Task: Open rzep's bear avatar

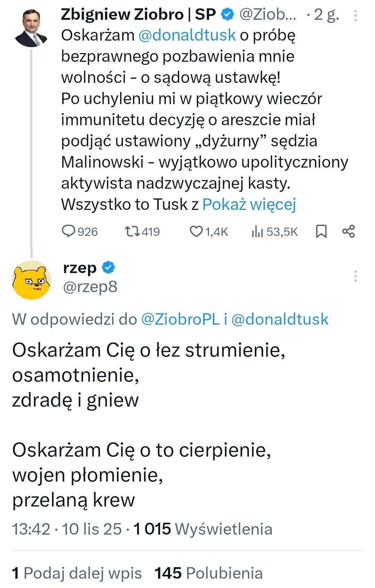Action: 31,280
